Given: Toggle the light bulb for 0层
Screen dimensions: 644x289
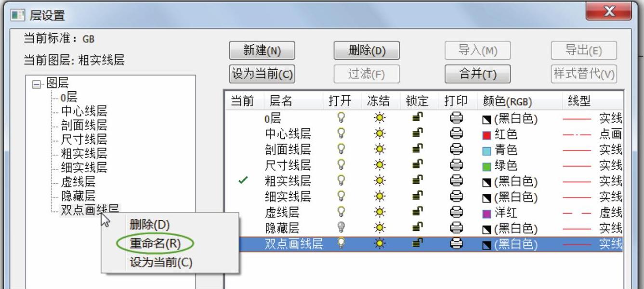Looking at the screenshot, I should [x=342, y=118].
